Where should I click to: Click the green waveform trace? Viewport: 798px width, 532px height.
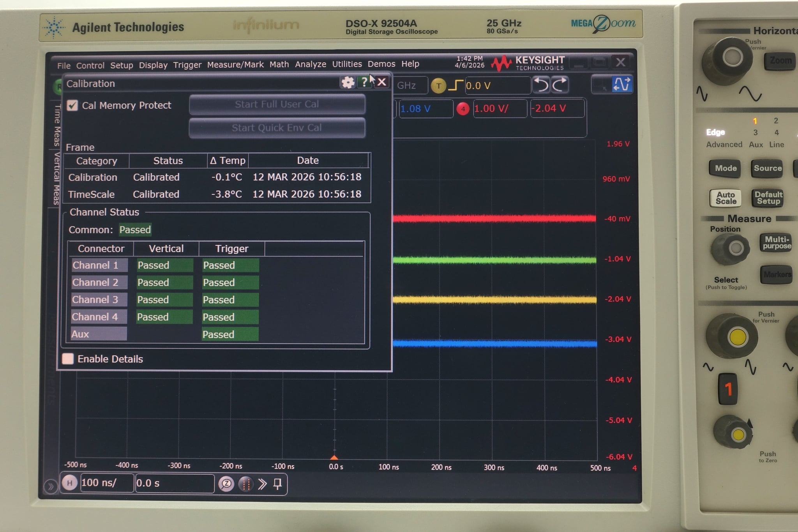pos(494,260)
